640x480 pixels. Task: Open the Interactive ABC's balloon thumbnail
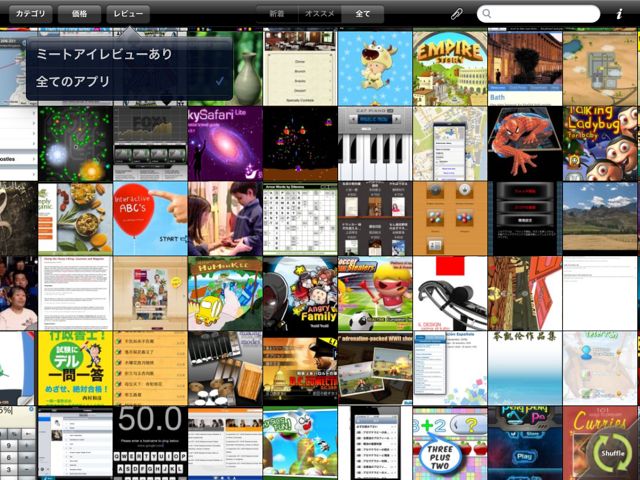(150, 219)
